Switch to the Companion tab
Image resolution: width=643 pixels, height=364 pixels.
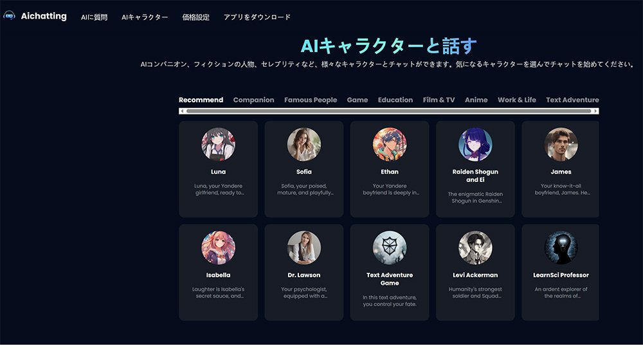pyautogui.click(x=253, y=100)
